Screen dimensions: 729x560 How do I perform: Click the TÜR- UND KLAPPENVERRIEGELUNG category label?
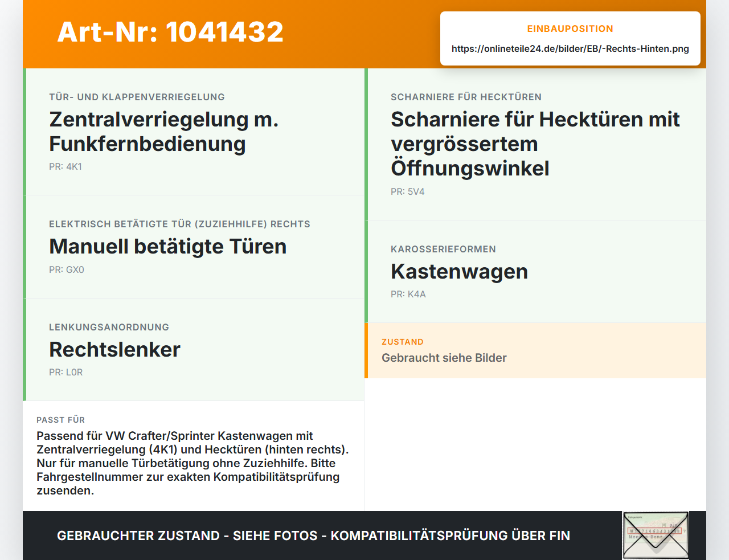137,97
